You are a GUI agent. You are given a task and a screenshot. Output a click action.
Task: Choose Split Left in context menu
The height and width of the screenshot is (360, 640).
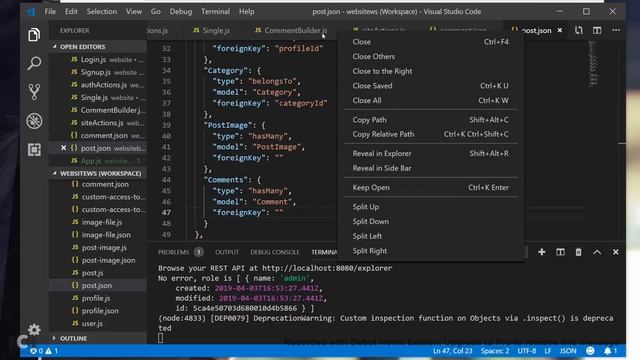431,236
